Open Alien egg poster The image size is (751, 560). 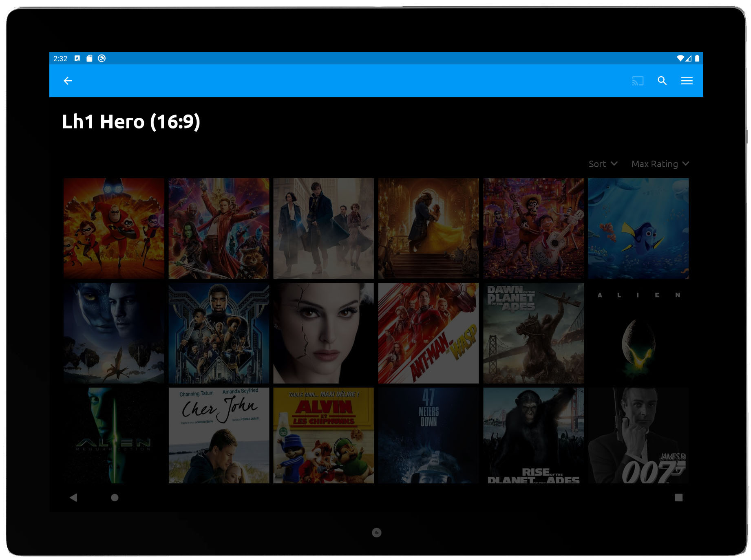638,333
